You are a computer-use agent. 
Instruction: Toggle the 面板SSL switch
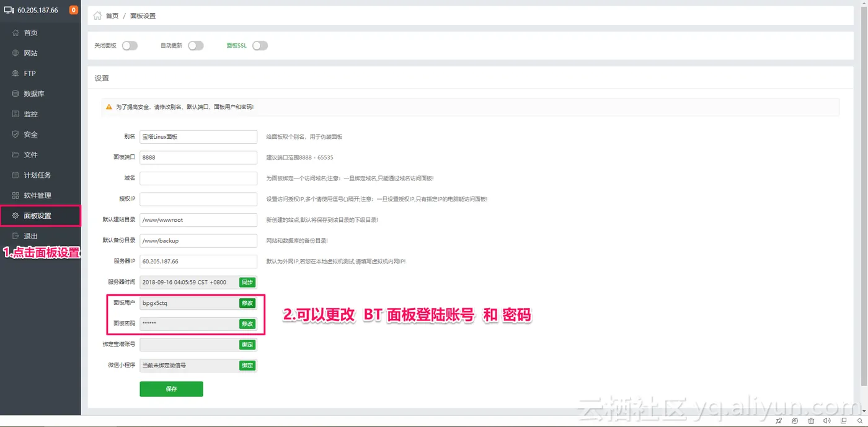[x=260, y=46]
